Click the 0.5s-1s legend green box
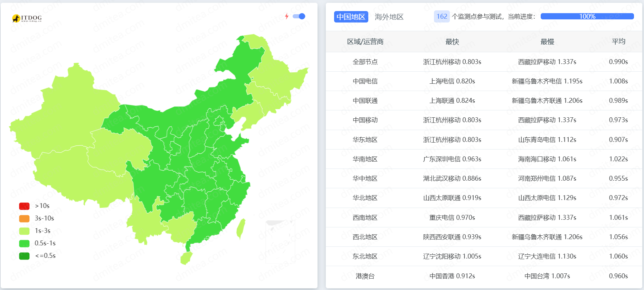 24,243
